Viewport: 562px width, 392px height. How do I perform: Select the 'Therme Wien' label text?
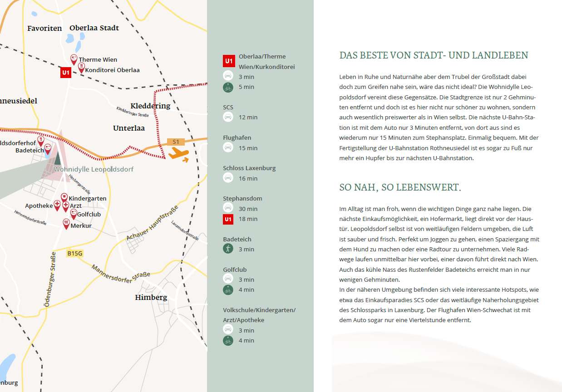pyautogui.click(x=98, y=59)
